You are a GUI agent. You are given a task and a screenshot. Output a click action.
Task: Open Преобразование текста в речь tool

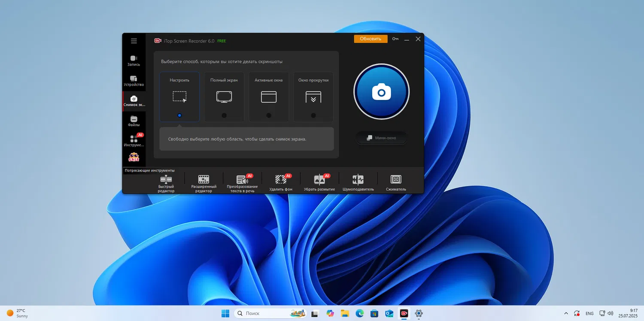click(242, 183)
